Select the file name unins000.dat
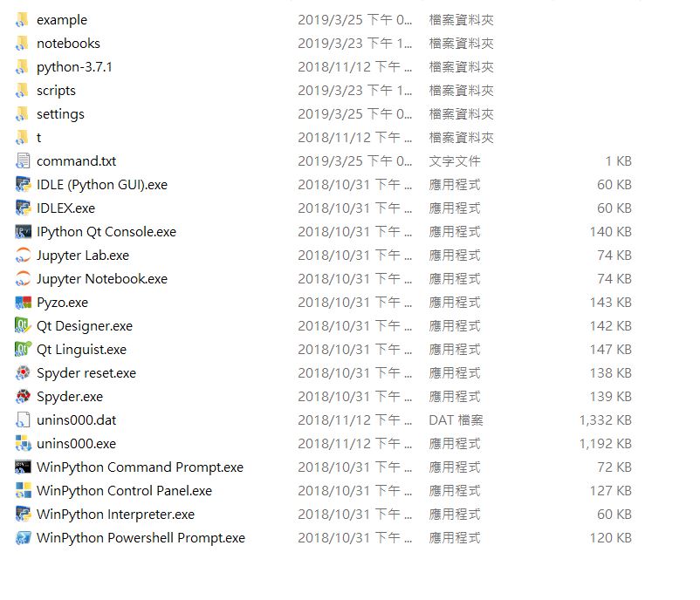Screen dimensions: 700x600 [x=76, y=420]
